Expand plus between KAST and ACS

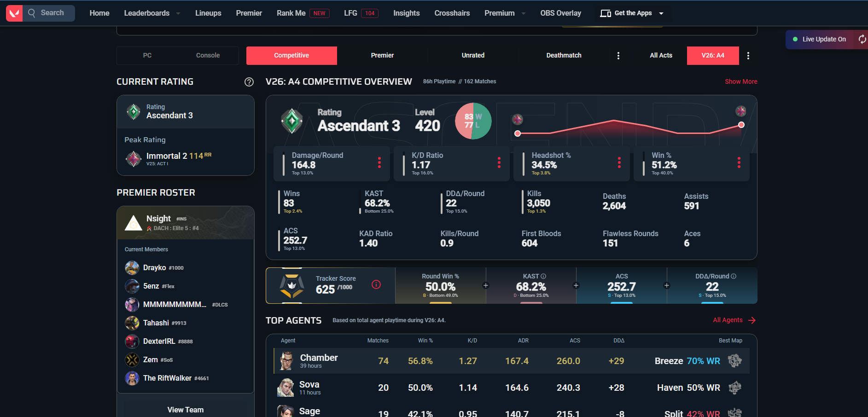[x=576, y=285]
